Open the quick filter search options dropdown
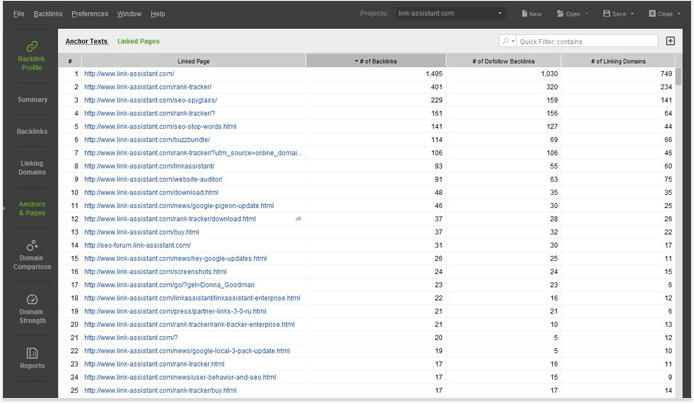The width and height of the screenshot is (694, 403). (507, 41)
